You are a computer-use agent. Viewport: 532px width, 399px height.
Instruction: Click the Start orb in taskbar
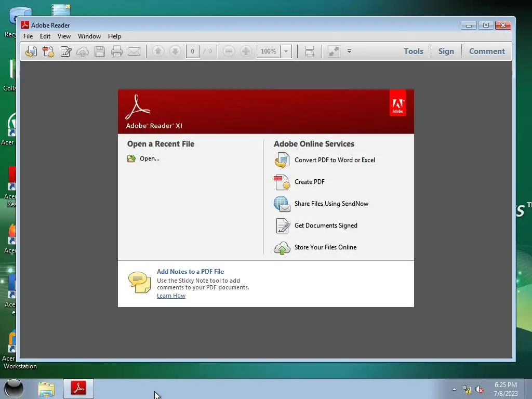pyautogui.click(x=14, y=389)
